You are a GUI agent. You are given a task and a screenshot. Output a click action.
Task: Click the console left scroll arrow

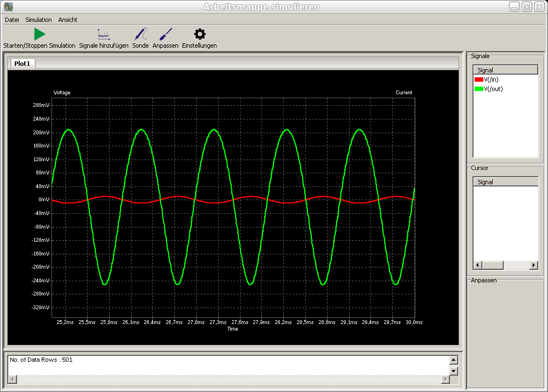point(13,379)
